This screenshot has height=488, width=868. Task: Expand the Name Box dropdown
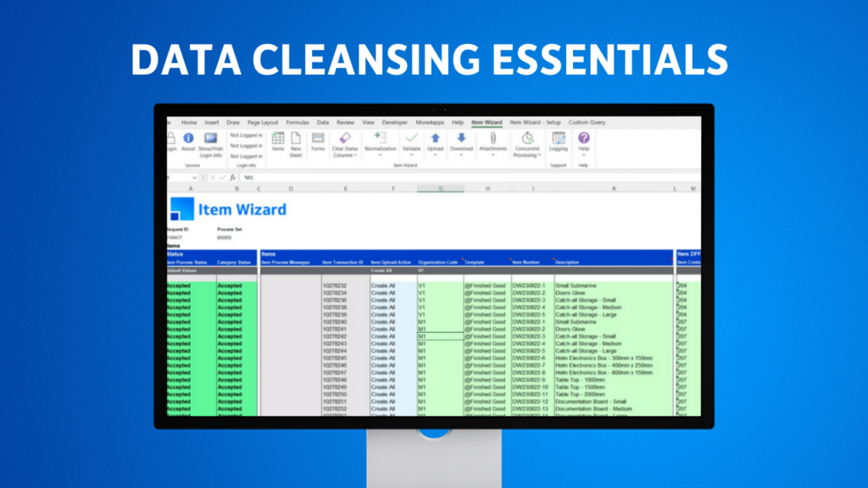[x=194, y=178]
